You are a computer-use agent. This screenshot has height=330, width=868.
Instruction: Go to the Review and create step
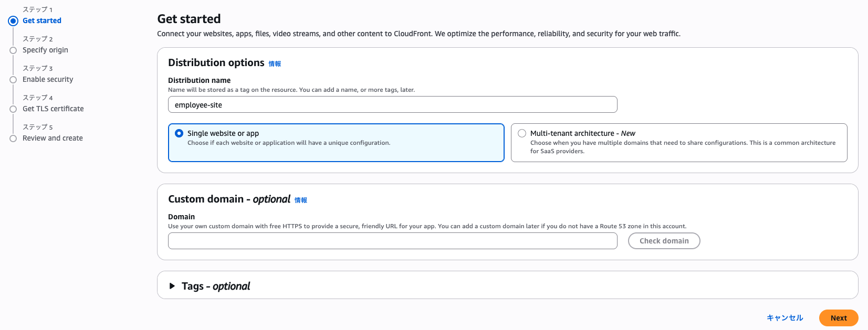point(53,138)
